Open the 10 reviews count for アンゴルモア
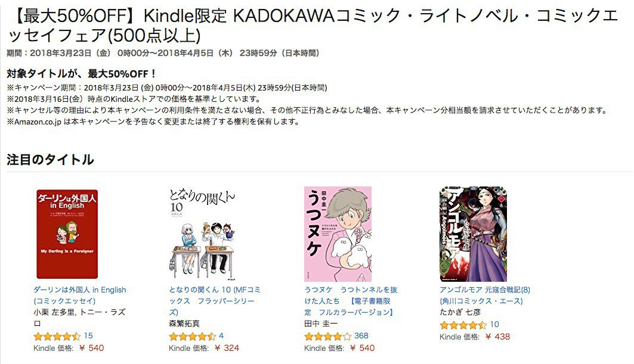 (494, 325)
